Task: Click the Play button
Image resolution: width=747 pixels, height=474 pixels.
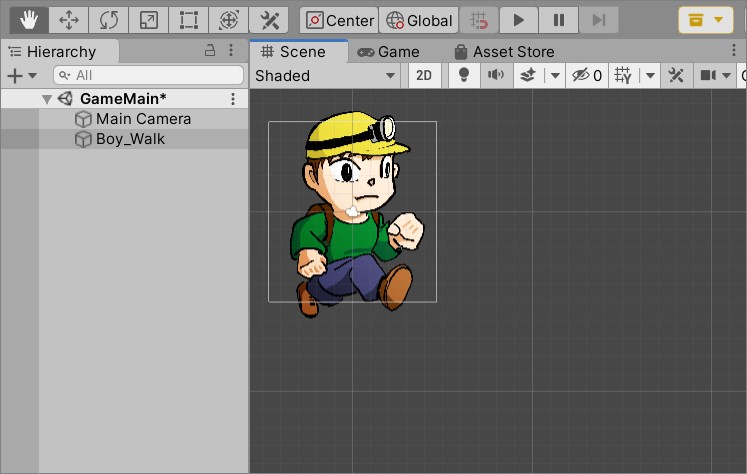Action: (x=518, y=20)
